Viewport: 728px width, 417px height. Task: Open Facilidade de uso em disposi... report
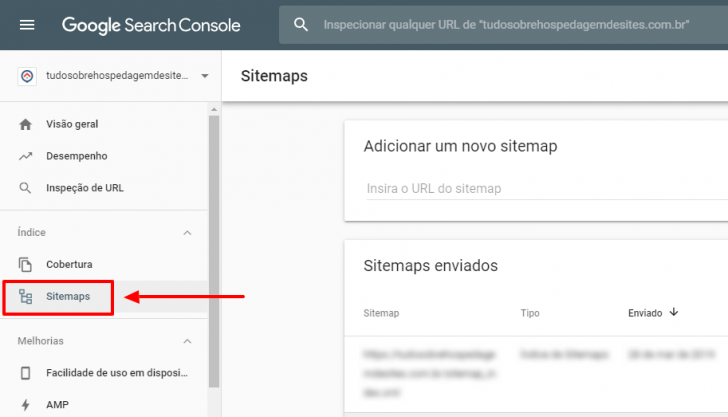(117, 373)
